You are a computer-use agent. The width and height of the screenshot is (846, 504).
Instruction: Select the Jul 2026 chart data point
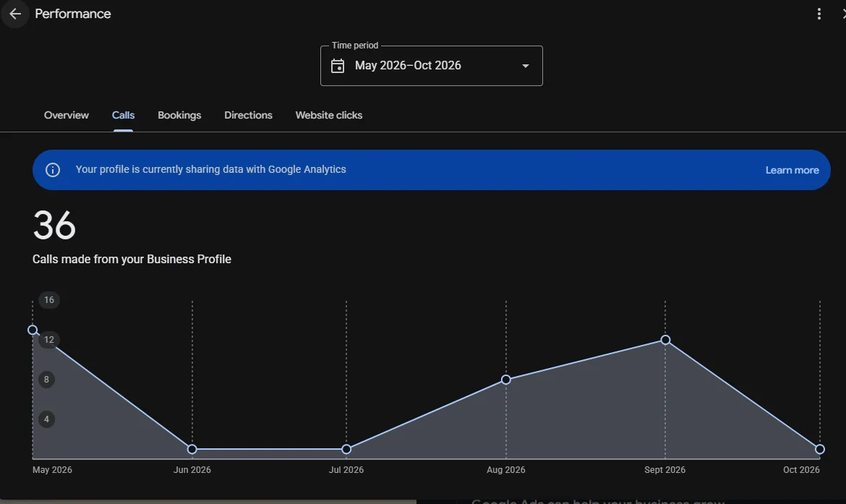pyautogui.click(x=346, y=449)
